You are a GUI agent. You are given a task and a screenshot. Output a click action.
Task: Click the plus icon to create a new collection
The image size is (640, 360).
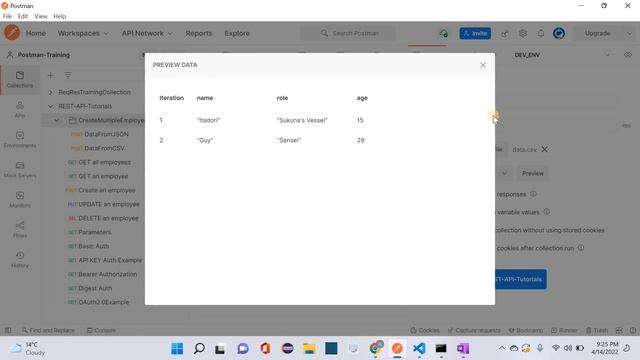tap(51, 76)
